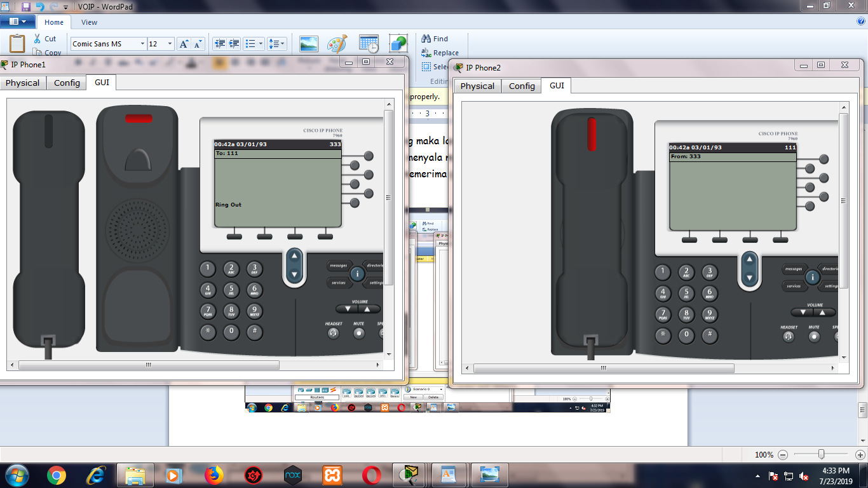Increase paragraph indent in WordPad

tap(234, 44)
